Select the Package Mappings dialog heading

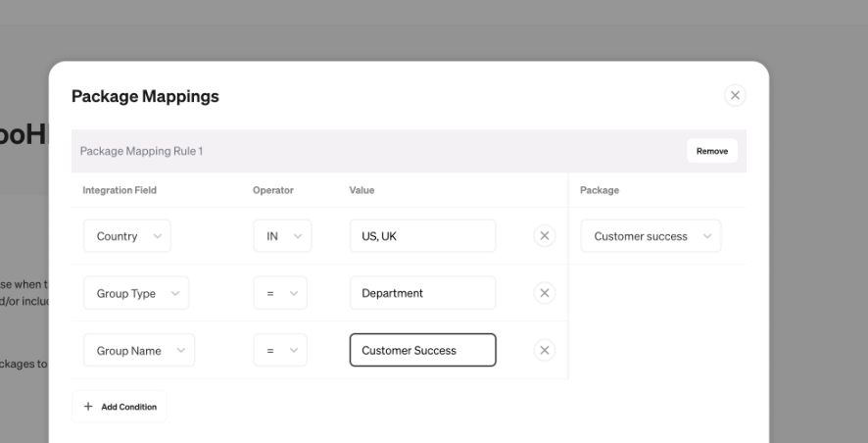point(145,96)
